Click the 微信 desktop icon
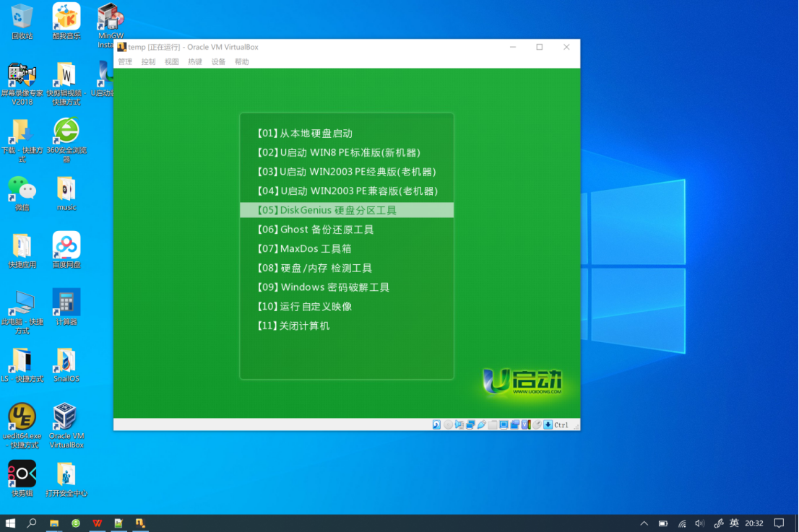The image size is (799, 532). pyautogui.click(x=22, y=193)
